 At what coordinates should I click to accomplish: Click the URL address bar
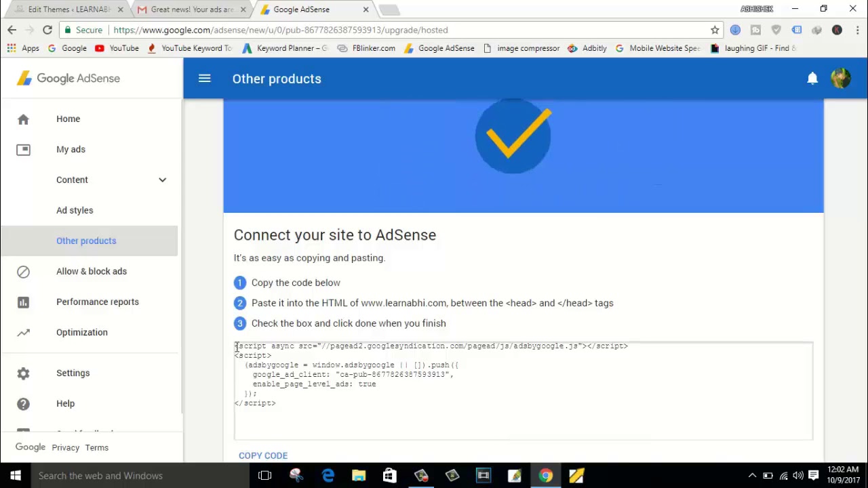tap(407, 30)
